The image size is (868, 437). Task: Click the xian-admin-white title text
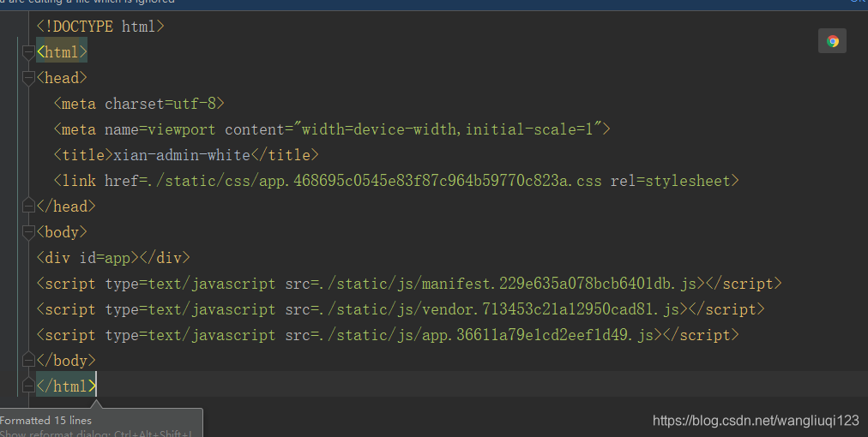click(x=182, y=155)
